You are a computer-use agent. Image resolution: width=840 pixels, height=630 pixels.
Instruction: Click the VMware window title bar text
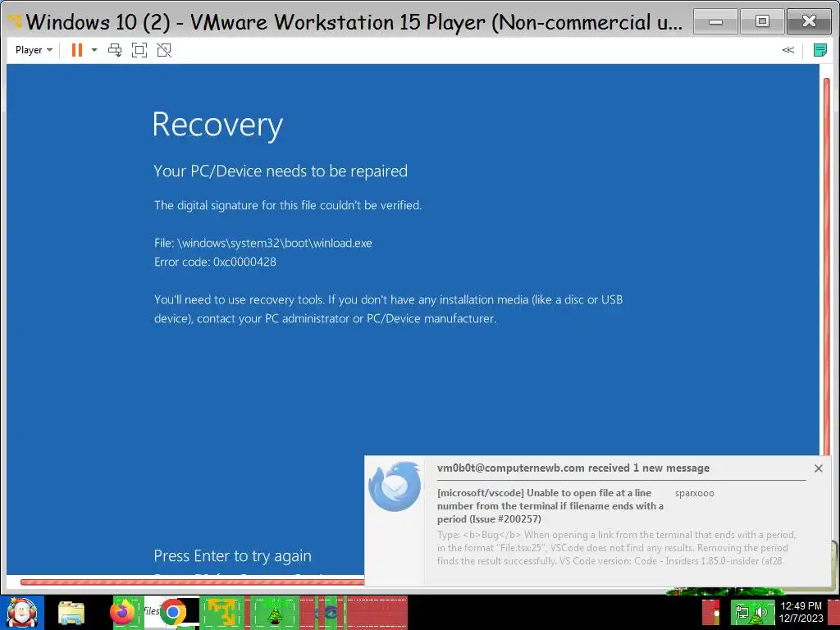354,22
